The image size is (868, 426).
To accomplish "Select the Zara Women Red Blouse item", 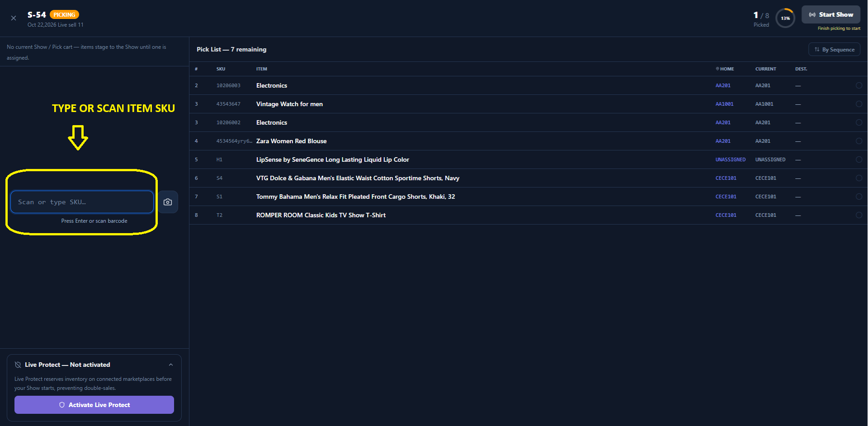I will click(291, 141).
